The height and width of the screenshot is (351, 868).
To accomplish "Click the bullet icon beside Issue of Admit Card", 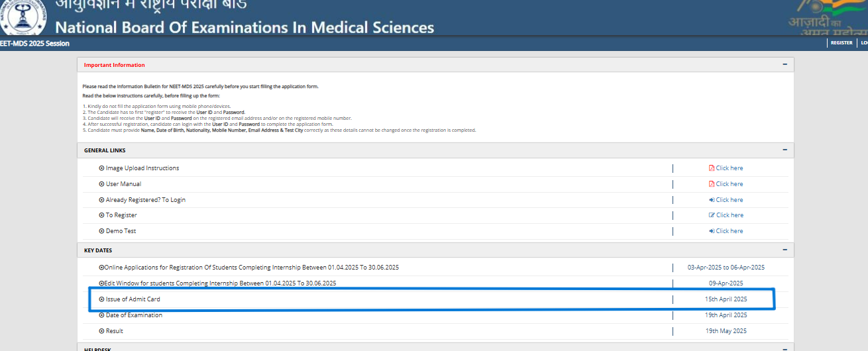I will point(101,299).
